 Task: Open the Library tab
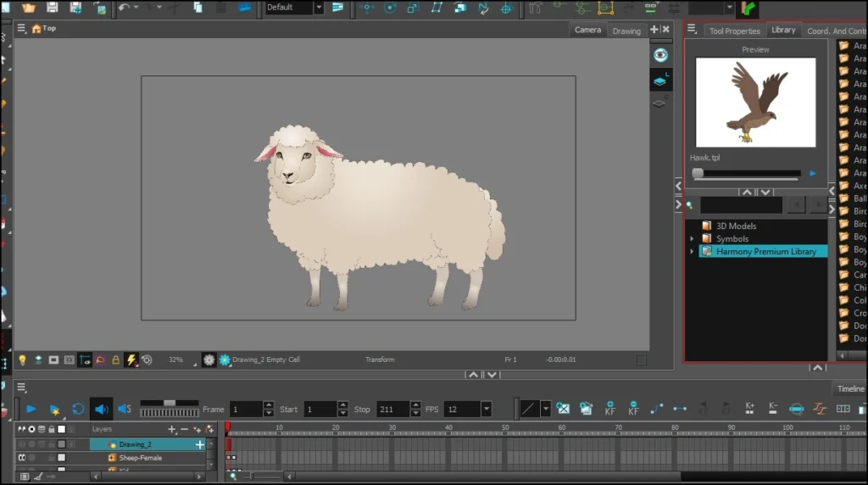(x=783, y=30)
